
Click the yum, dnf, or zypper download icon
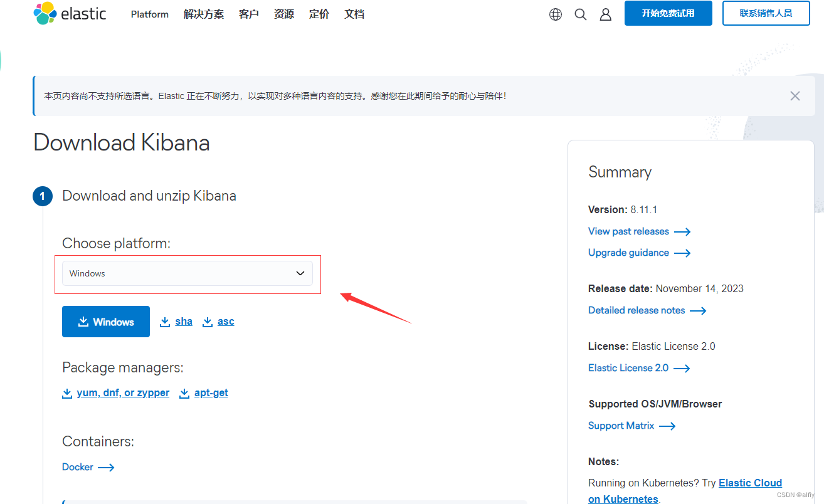coord(67,393)
